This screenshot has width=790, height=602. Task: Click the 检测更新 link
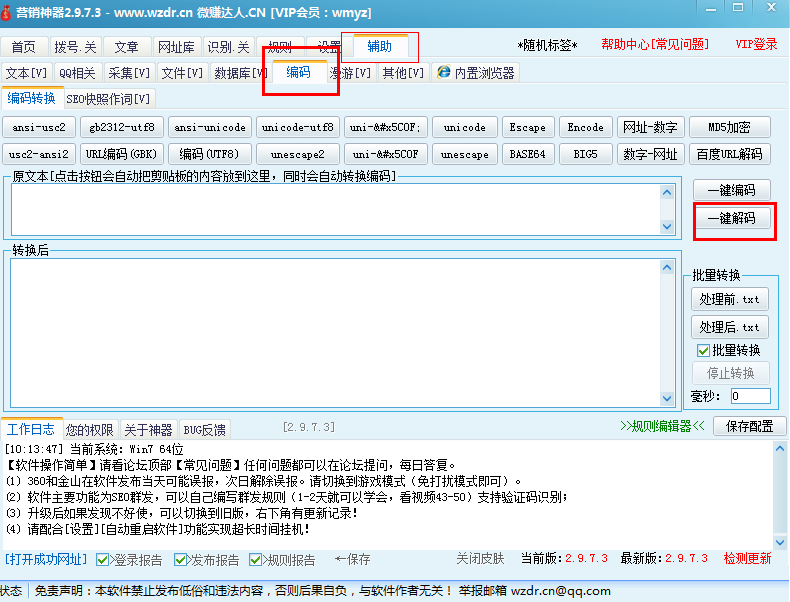747,558
